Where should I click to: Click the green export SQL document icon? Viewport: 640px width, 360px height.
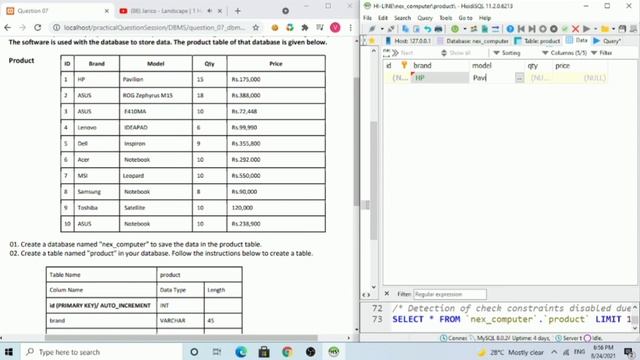[484, 29]
